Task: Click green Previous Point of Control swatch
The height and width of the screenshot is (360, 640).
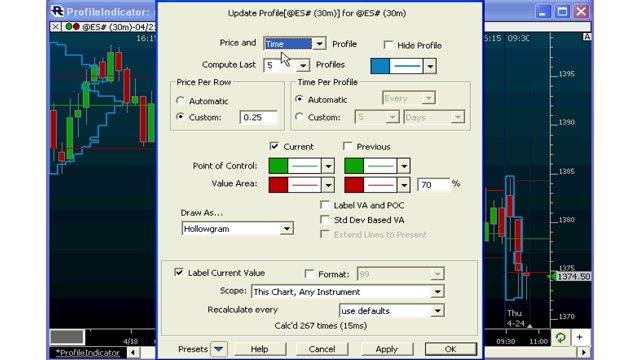Action: (354, 166)
